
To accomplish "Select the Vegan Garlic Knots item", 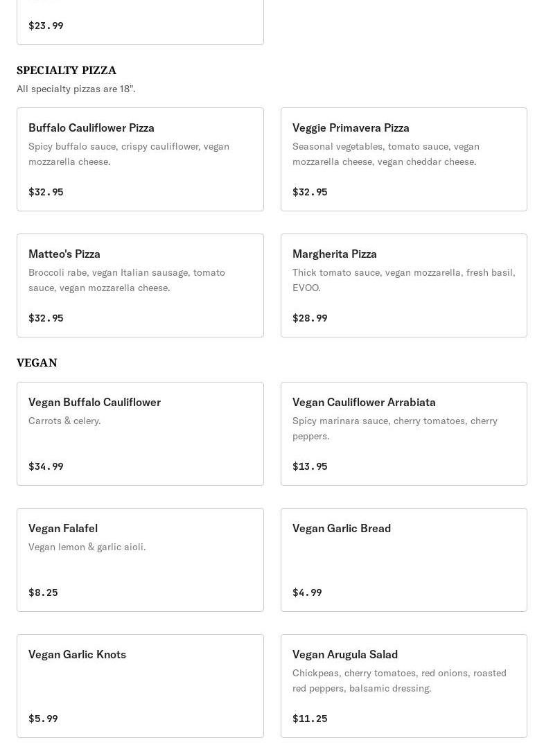I will 140,685.
